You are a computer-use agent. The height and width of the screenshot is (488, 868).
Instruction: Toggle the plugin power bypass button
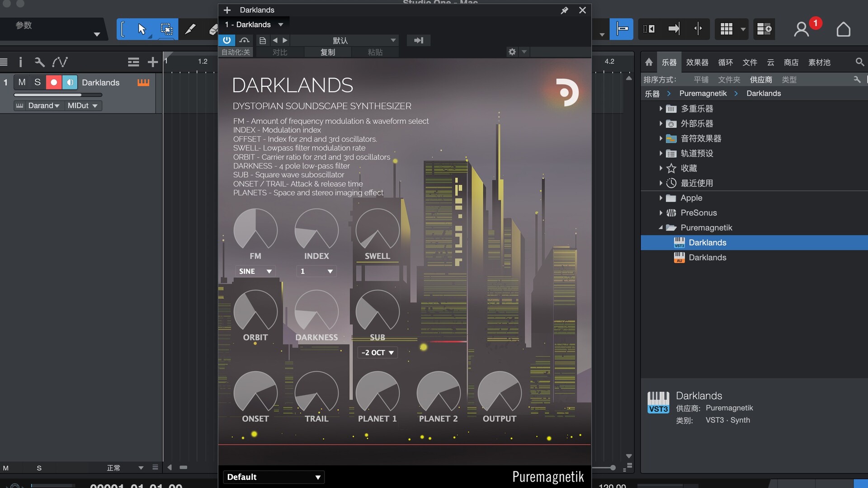[x=226, y=40]
